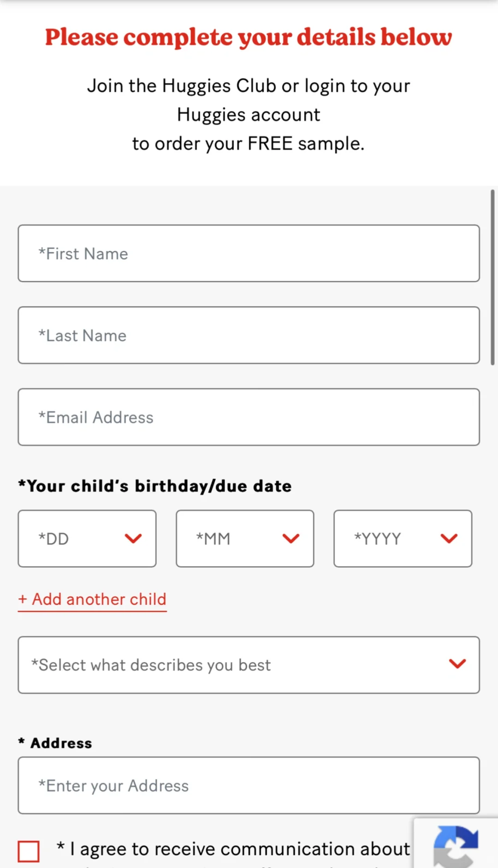The height and width of the screenshot is (868, 498).
Task: Open the MM month dropdown
Action: click(245, 538)
